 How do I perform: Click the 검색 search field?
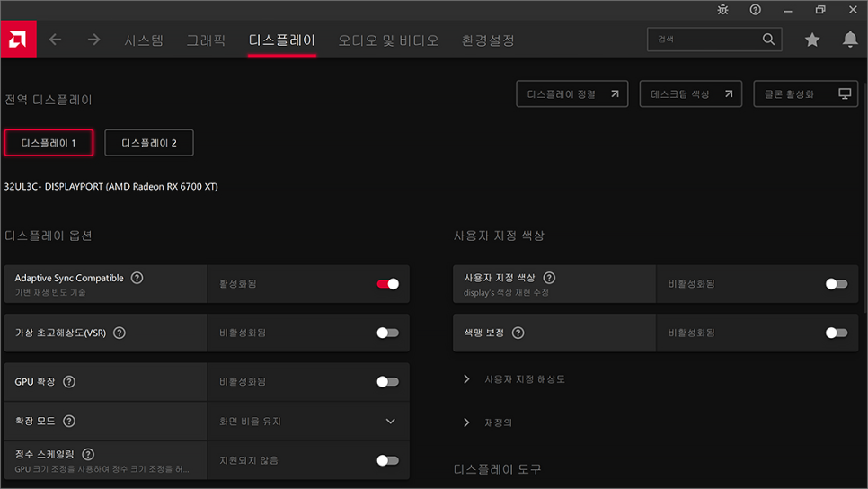(705, 40)
